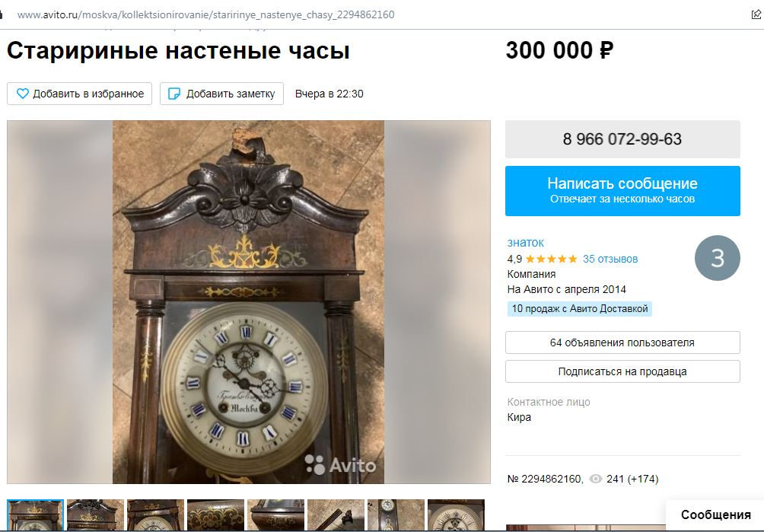Image resolution: width=764 pixels, height=532 pixels.
Task: Open Написать сообщение to message seller
Action: coord(622,191)
